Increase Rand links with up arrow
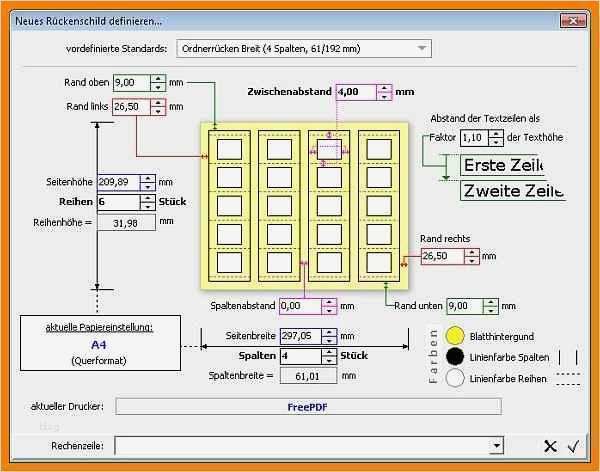The width and height of the screenshot is (600, 472). 158,103
